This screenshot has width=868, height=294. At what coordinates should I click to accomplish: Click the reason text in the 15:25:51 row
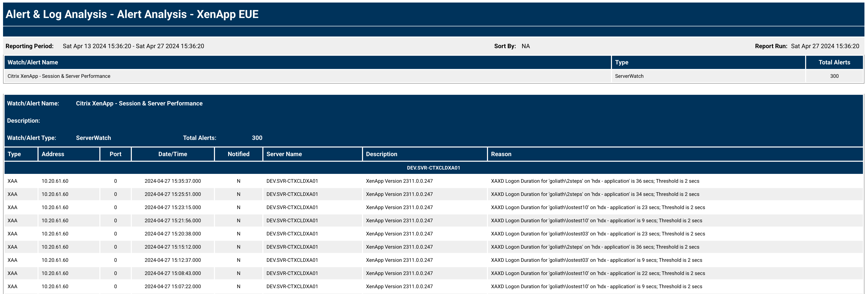[x=595, y=194]
